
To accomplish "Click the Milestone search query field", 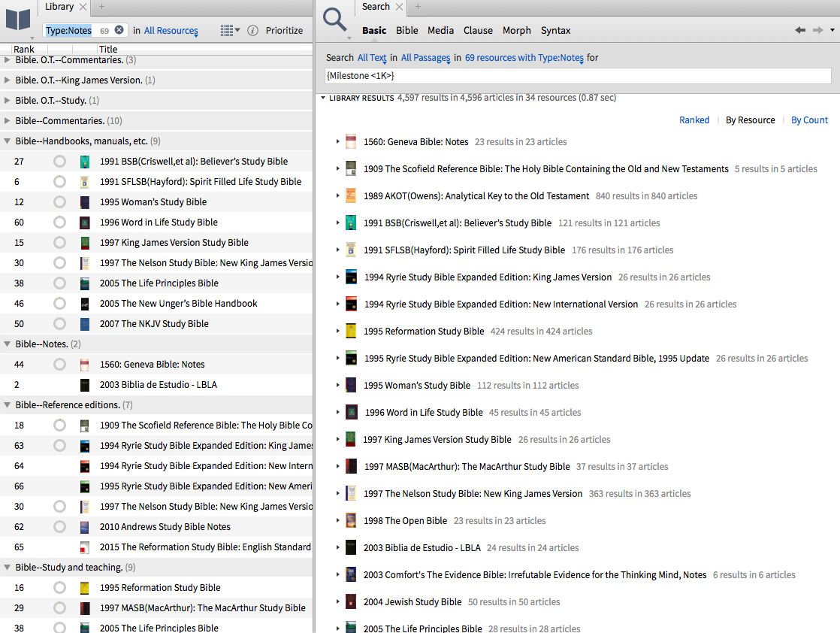I will pyautogui.click(x=578, y=76).
